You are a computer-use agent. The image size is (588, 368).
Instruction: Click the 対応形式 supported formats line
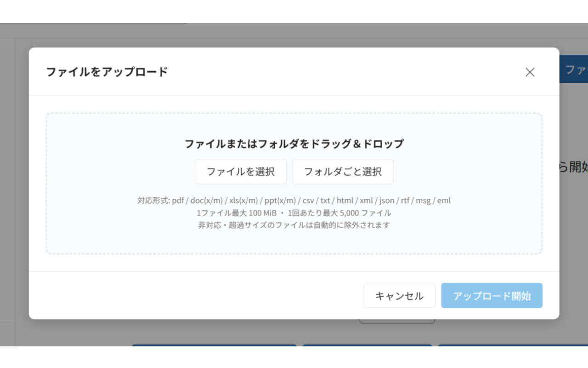click(x=294, y=201)
